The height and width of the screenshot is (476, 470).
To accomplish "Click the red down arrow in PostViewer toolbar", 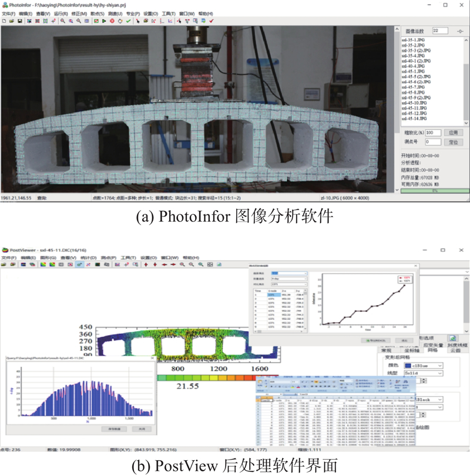I will [155, 265].
